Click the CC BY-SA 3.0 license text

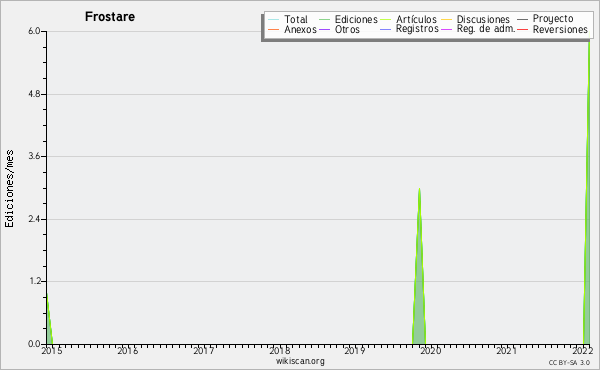coord(569,362)
